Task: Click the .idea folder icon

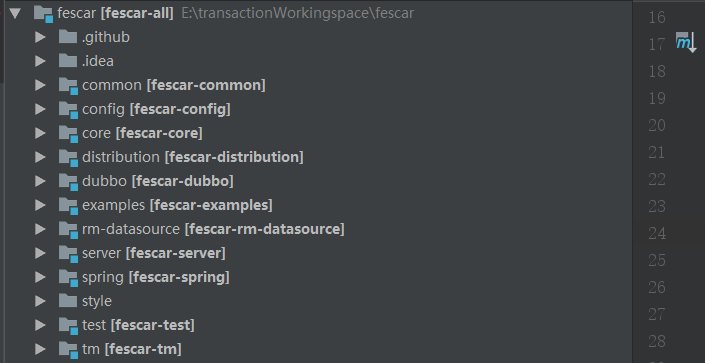Action: tap(68, 60)
